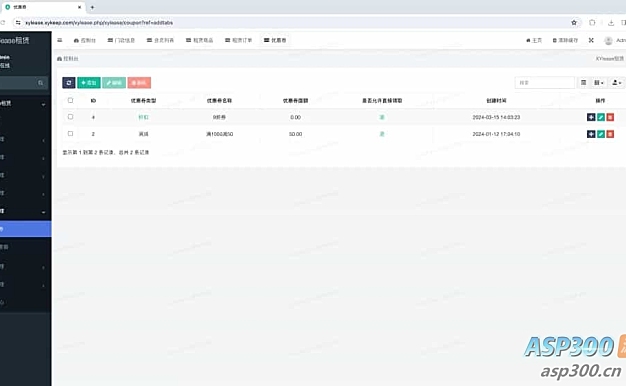Viewport: 626px width, 386px height.
Task: Check the checkbox for row ID 4
Action: (70, 117)
